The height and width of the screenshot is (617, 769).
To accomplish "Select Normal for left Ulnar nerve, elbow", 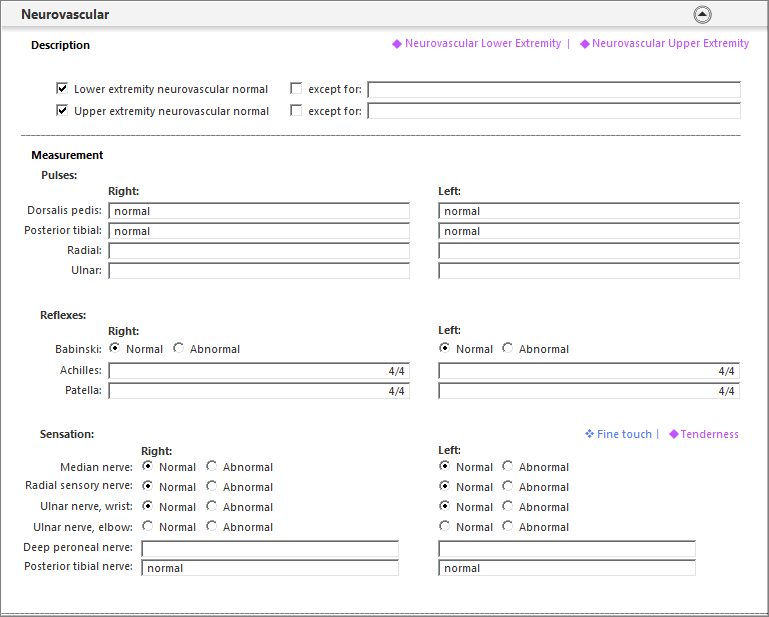I will [x=444, y=526].
